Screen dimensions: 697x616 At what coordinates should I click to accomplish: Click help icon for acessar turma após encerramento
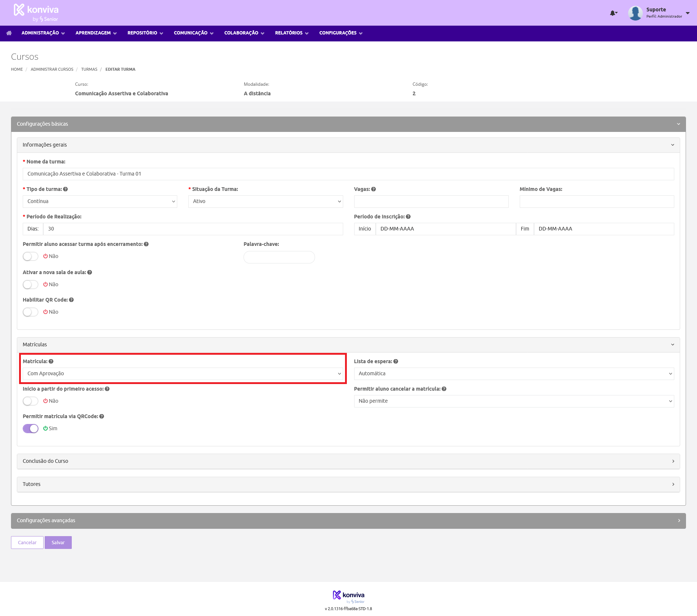146,244
